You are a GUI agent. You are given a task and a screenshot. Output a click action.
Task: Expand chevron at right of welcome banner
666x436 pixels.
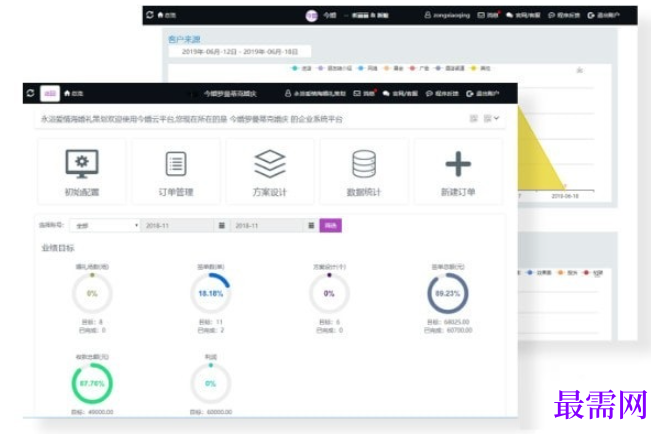point(497,118)
